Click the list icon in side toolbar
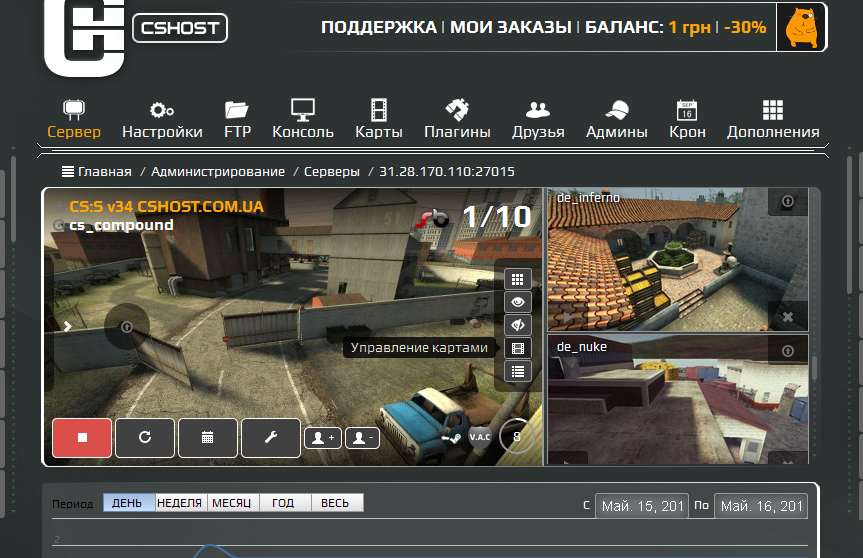The width and height of the screenshot is (863, 558). click(x=517, y=371)
